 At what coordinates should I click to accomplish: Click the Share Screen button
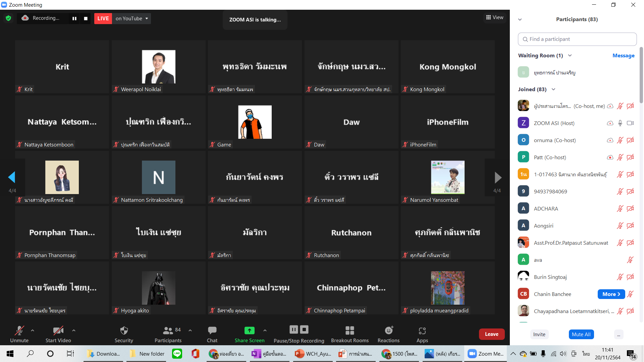[x=250, y=334]
